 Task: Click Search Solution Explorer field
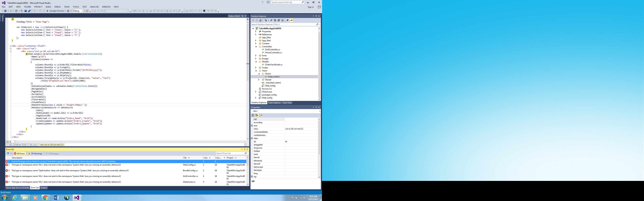tap(282, 24)
